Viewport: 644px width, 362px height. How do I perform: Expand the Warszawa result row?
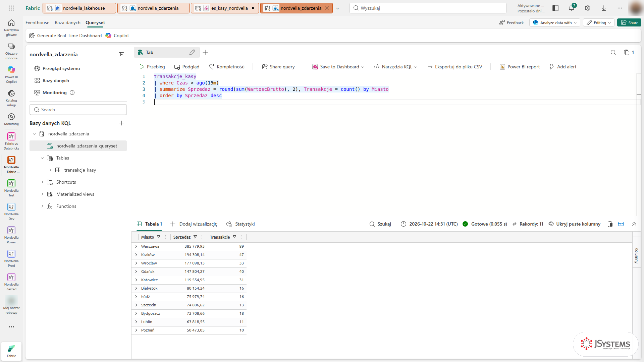[x=136, y=246]
